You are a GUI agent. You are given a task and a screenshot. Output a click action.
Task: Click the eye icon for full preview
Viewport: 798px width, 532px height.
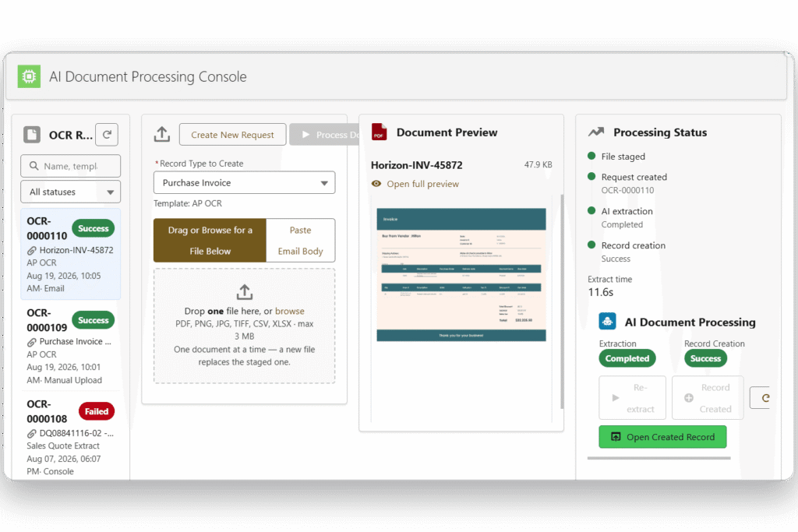click(376, 184)
